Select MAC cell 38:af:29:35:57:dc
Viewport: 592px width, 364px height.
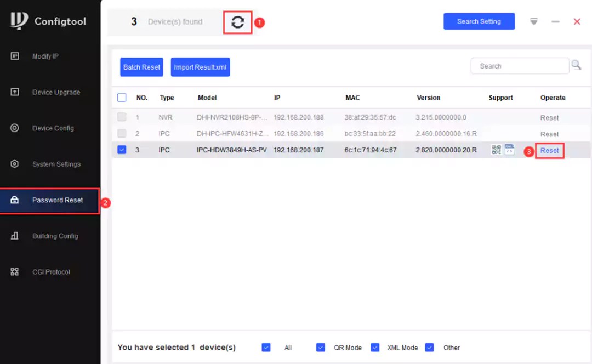[x=370, y=117]
